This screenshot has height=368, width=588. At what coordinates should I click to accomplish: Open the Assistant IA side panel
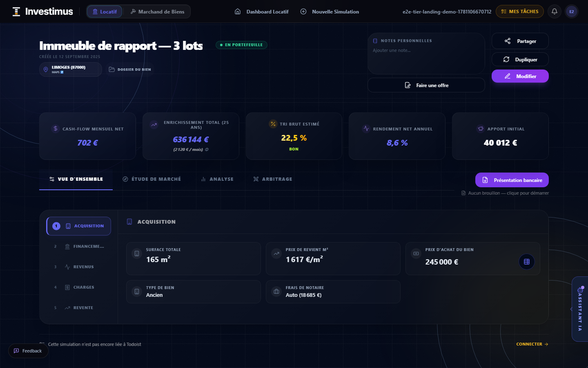[x=580, y=309]
